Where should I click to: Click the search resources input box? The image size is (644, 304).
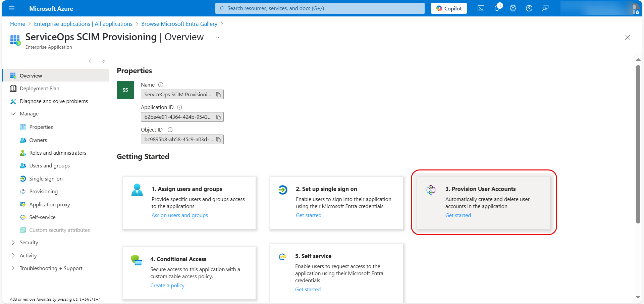(x=320, y=8)
